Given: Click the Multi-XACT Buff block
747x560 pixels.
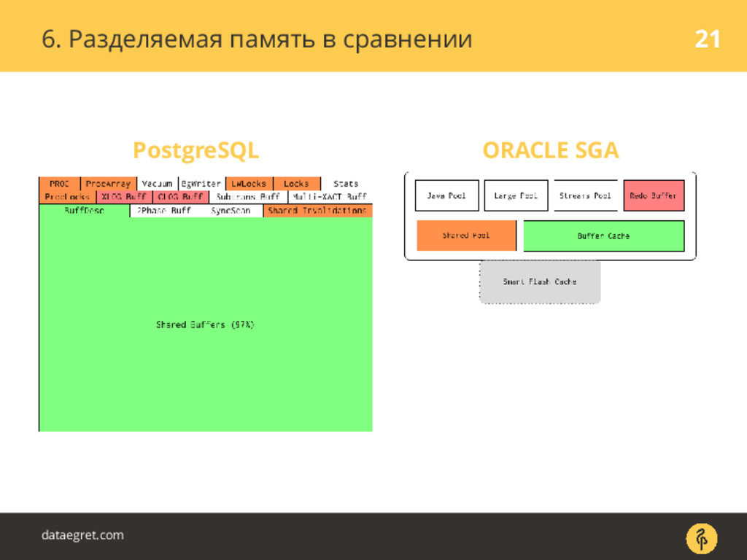Looking at the screenshot, I should tap(330, 197).
